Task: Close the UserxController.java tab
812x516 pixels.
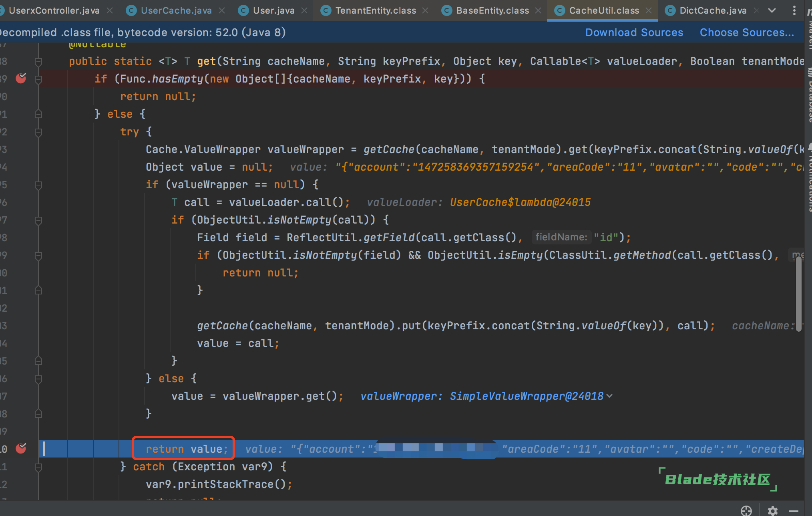Action: click(110, 11)
